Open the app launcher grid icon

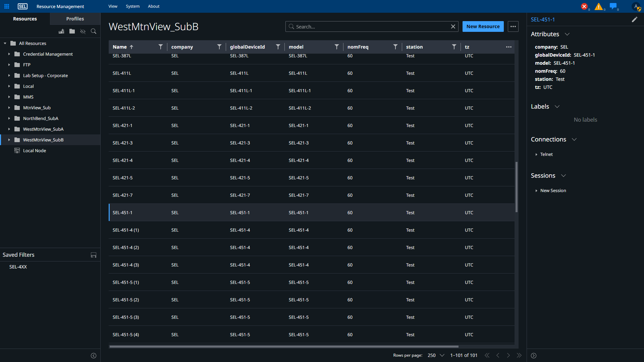tap(7, 6)
